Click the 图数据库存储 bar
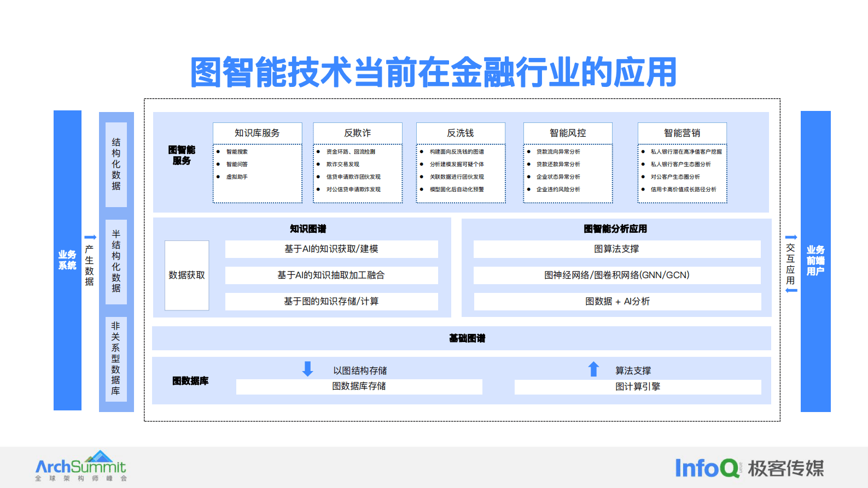The width and height of the screenshot is (868, 488). point(359,386)
